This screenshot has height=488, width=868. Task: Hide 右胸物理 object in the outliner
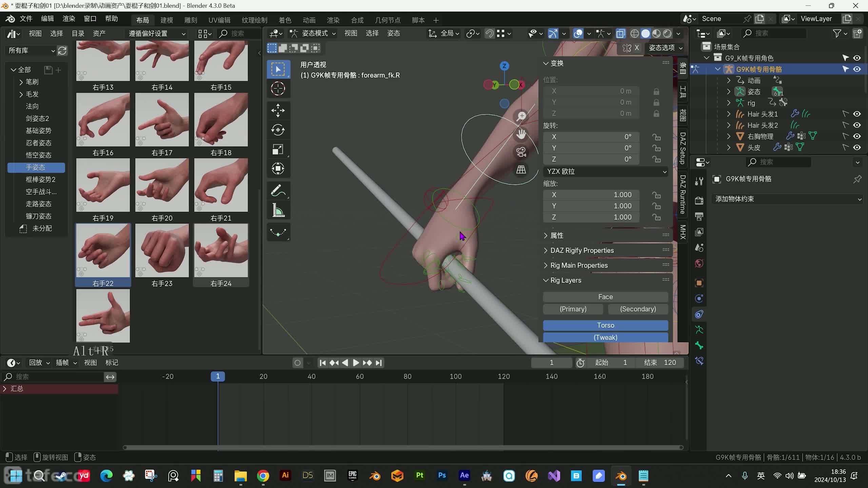pyautogui.click(x=857, y=137)
